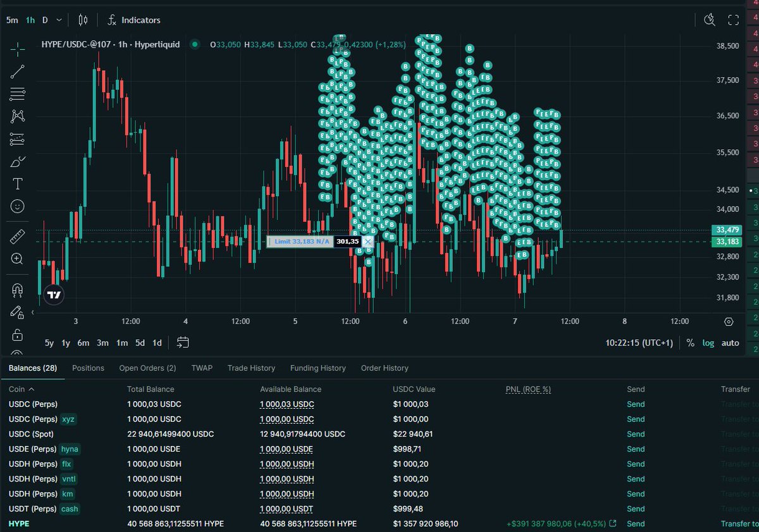Open the Funding History tab
The width and height of the screenshot is (759, 532).
click(x=318, y=368)
